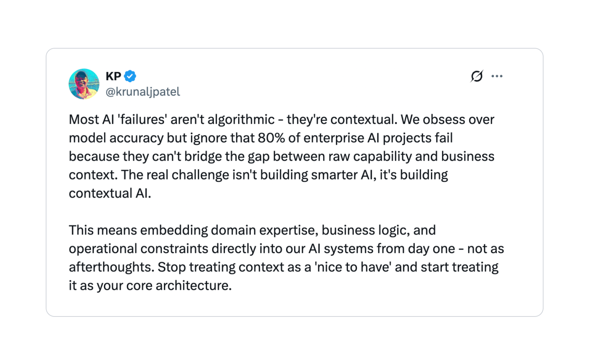This screenshot has width=590, height=364.
Task: Open the three-dot more options menu
Action: tap(497, 76)
